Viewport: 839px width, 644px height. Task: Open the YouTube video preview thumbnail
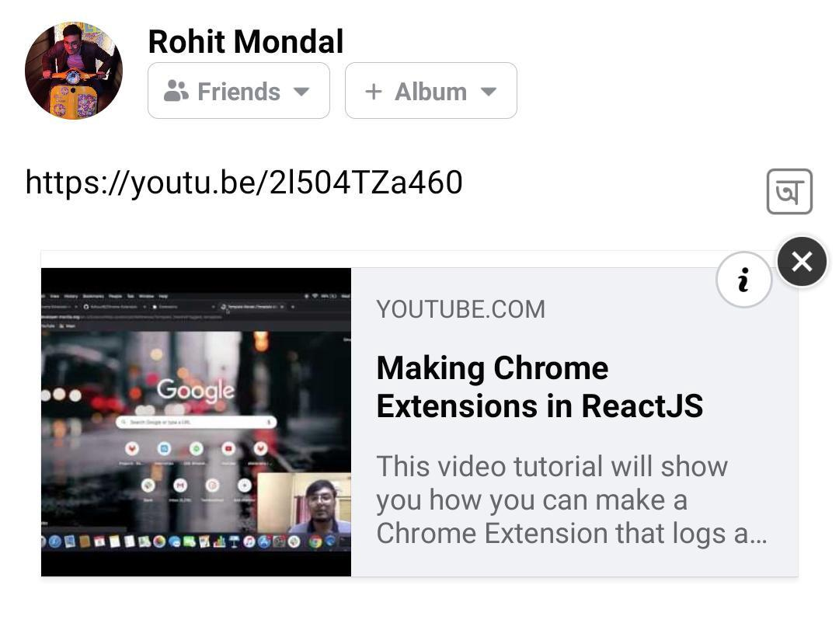click(196, 422)
